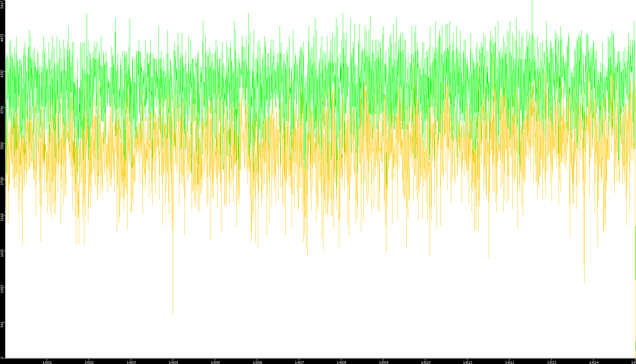Click the 1625 vertical axis label
636x364 pixels.
pos(2,253)
